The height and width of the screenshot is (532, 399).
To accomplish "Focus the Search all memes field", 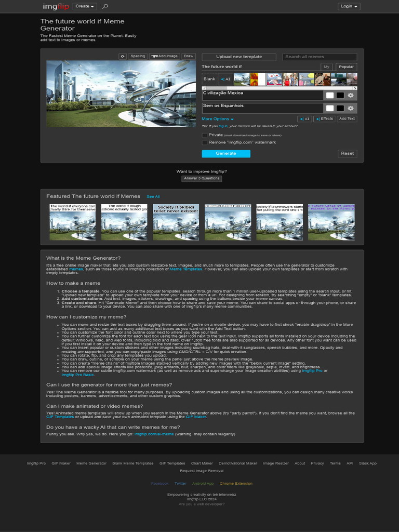I will pos(320,57).
